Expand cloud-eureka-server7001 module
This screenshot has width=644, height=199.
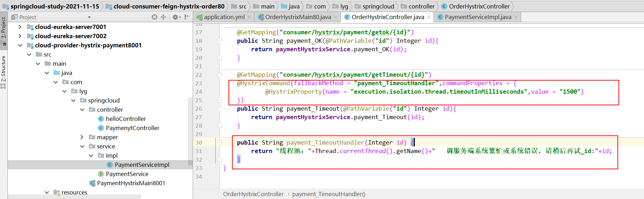(20, 27)
